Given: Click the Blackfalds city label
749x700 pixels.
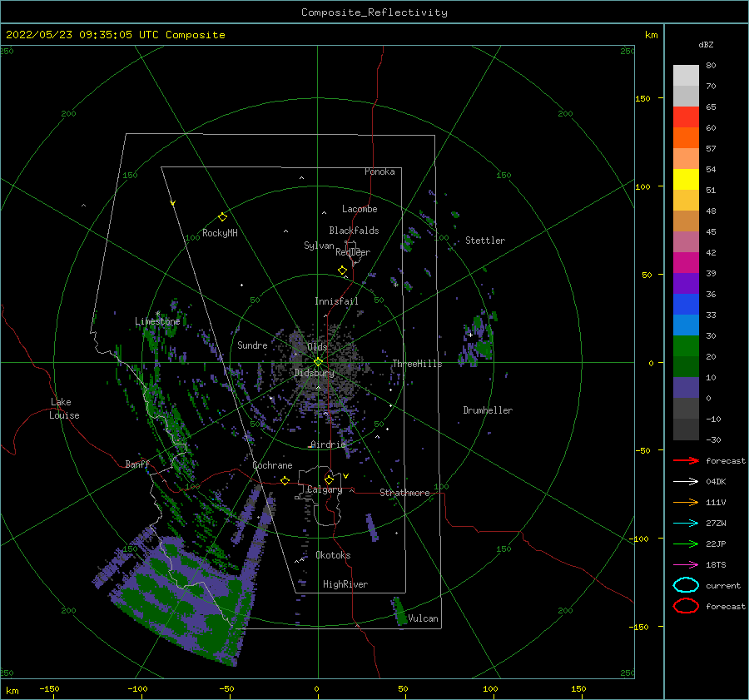Looking at the screenshot, I should (354, 231).
